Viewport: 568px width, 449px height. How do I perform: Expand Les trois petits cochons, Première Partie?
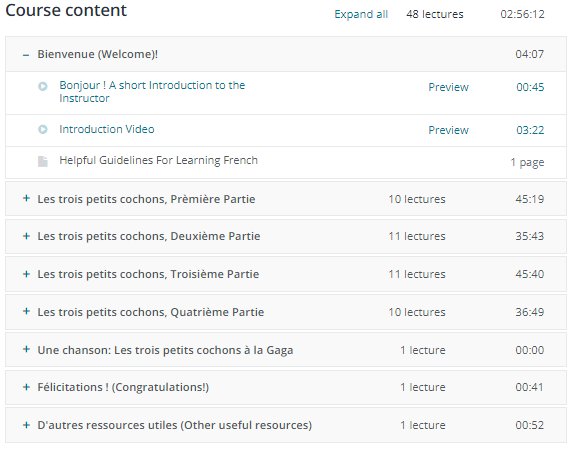[x=26, y=198]
